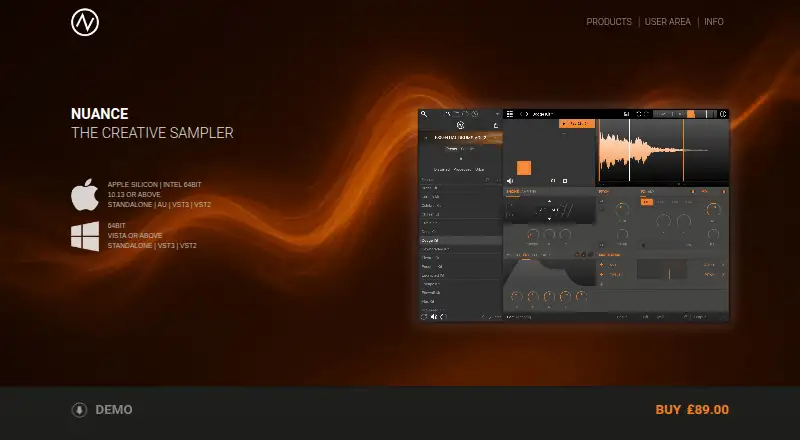Select the STANDALONE | AU | VST3 | VST2 line

pos(159,205)
